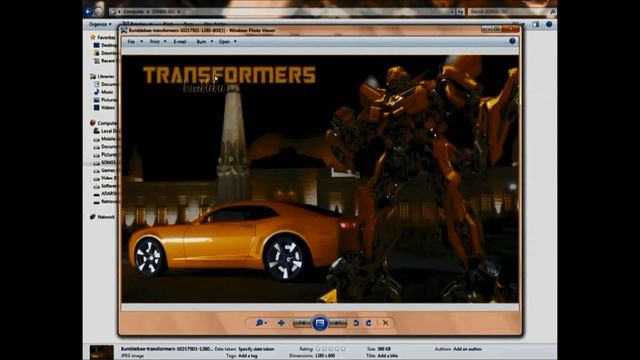640x360 pixels.
Task: Open the File menu in Photo Viewer
Action: click(x=131, y=42)
